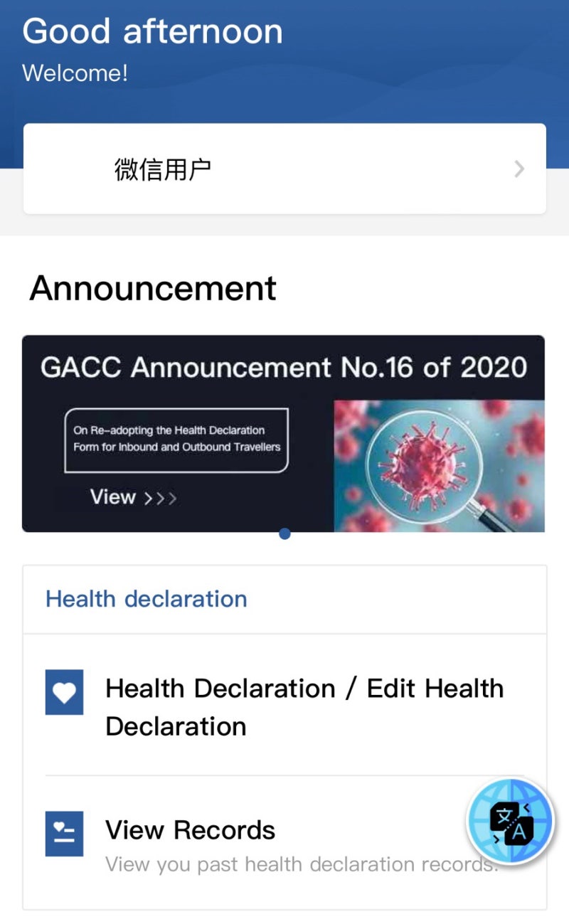This screenshot has width=569, height=924.
Task: Tap the Health declaration section header
Action: pos(146,599)
